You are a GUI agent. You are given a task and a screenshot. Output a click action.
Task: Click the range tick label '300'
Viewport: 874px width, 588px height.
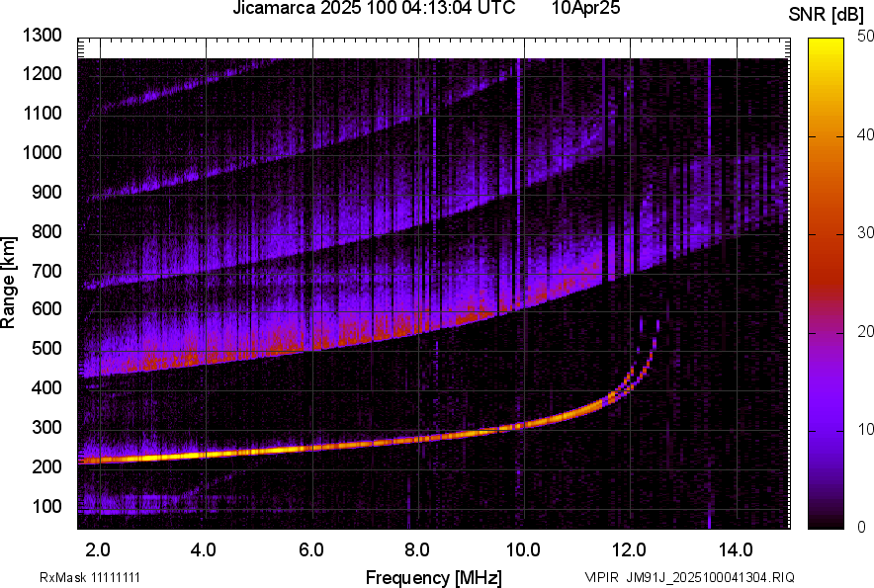46,428
